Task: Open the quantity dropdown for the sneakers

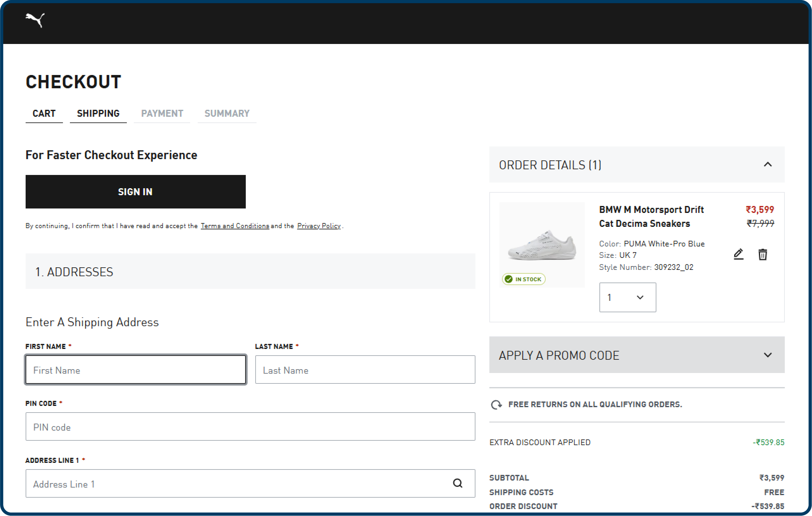Action: (627, 297)
